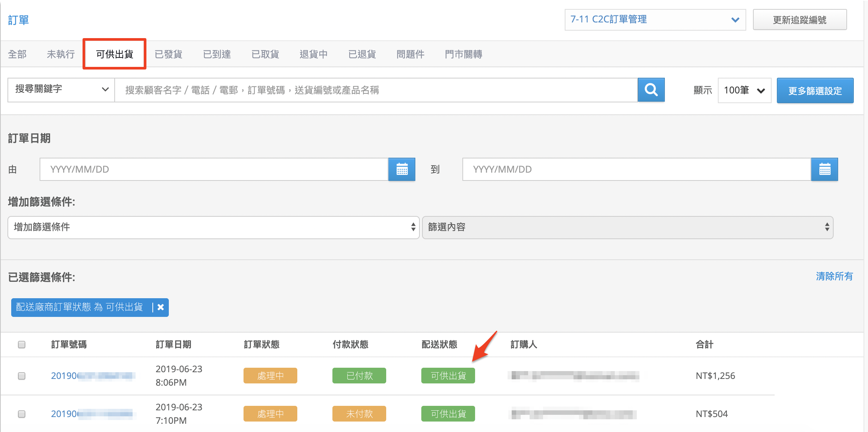Open the 篩選內容 select box

(x=627, y=227)
